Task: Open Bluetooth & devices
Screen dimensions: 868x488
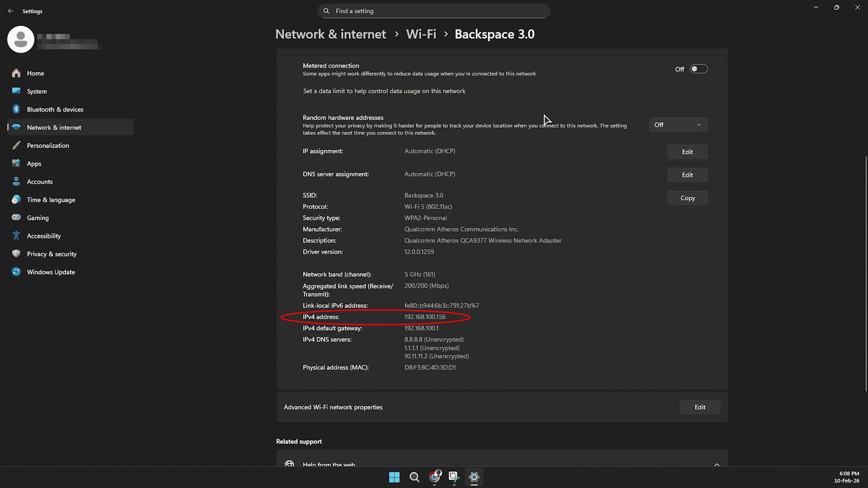Action: click(x=70, y=109)
